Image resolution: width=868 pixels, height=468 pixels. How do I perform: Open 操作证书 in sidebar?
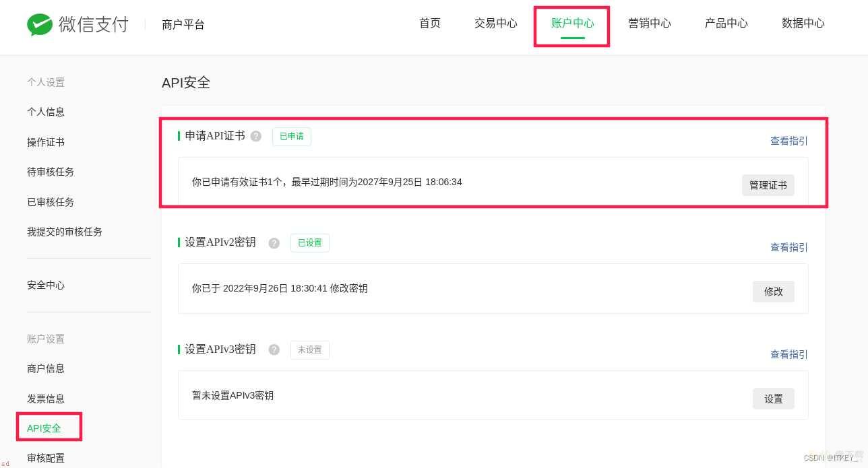point(46,142)
